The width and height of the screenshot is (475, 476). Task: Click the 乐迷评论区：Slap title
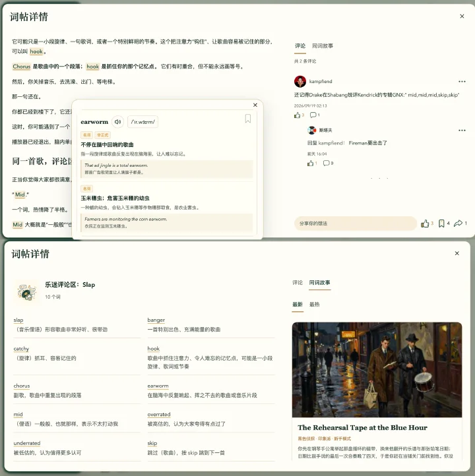pos(70,285)
